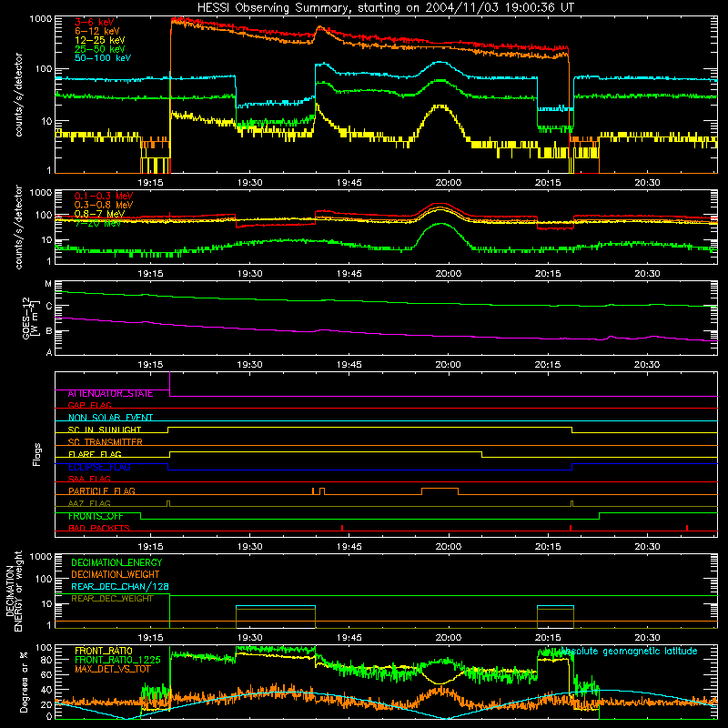728x728 pixels.
Task: Select the NON_SOLAR_EVENT flag label
Action: pyautogui.click(x=110, y=418)
